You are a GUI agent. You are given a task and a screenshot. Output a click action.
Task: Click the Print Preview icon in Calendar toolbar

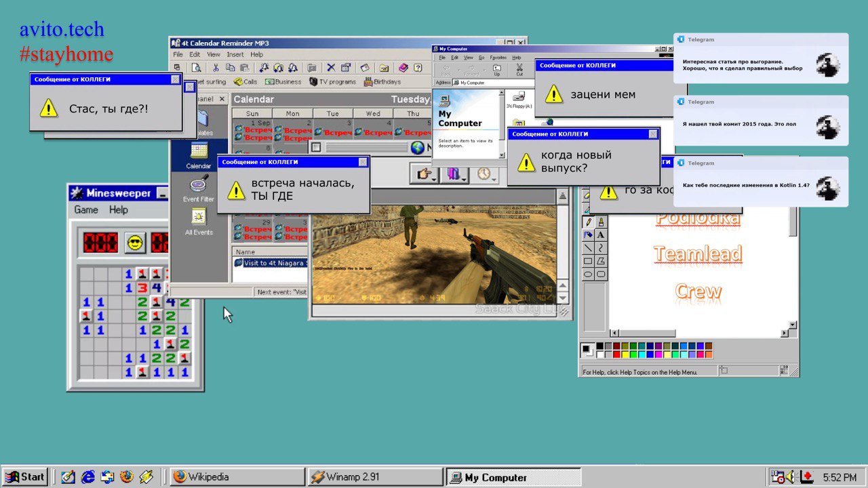point(196,68)
